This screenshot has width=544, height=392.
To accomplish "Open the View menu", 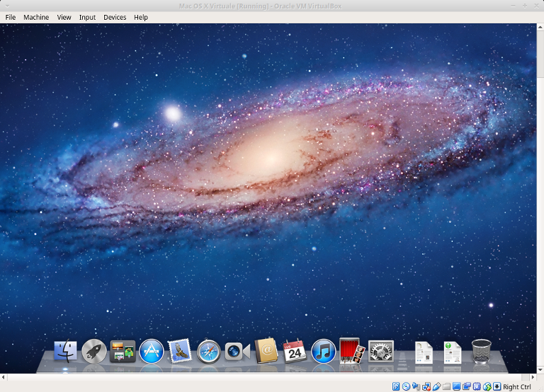I will tap(64, 17).
